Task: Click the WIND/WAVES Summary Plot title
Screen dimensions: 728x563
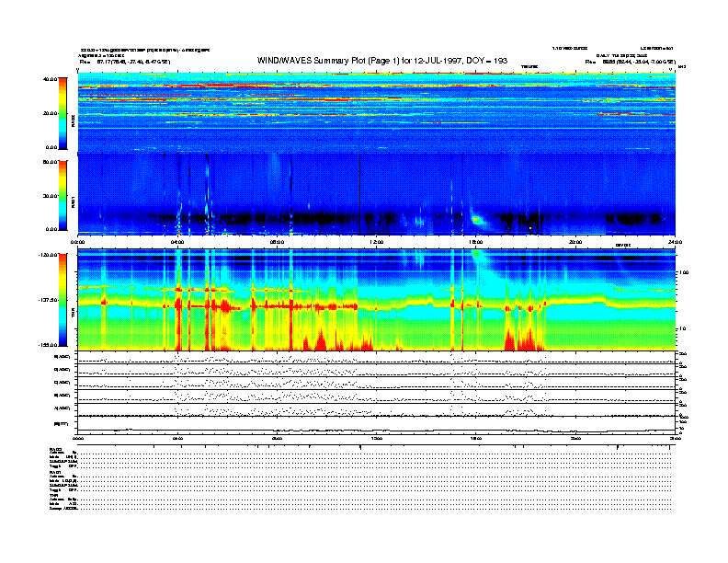Action: [381, 61]
